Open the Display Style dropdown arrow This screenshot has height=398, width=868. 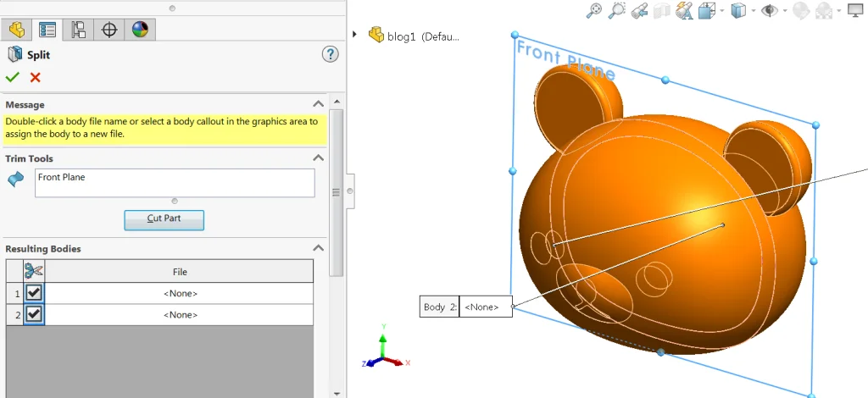pos(754,10)
